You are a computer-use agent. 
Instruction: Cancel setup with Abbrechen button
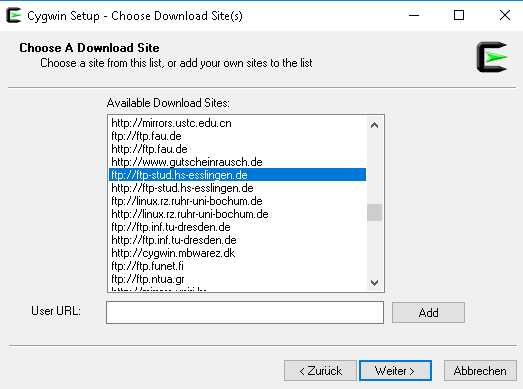coord(480,371)
